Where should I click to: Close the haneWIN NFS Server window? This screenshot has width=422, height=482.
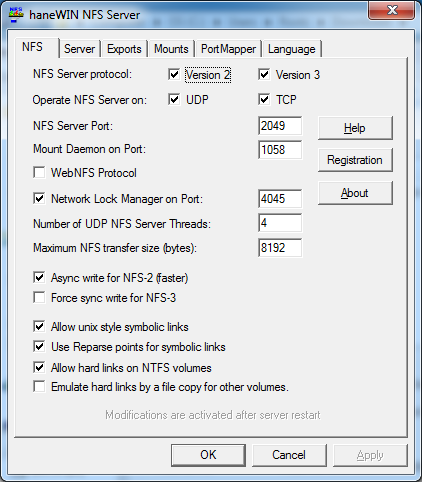point(392,10)
